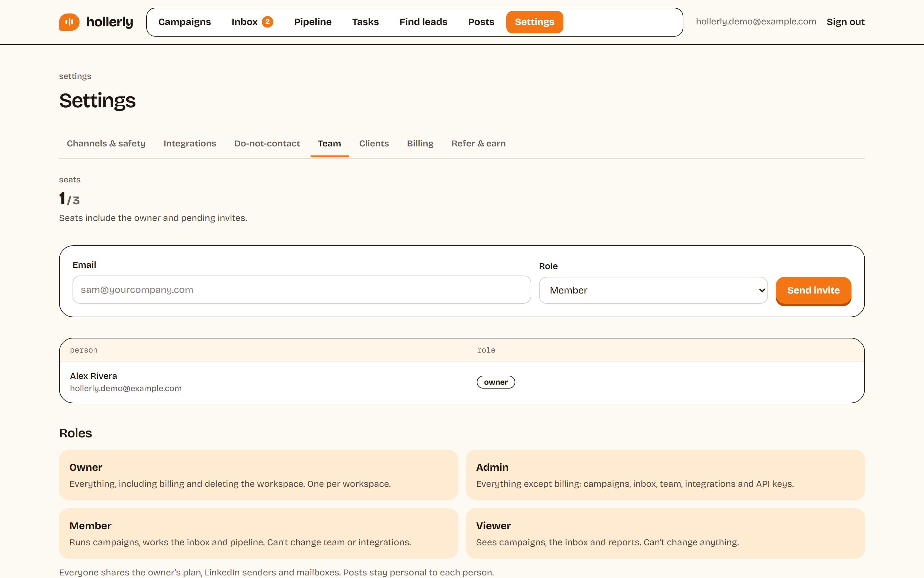Open Find leads
This screenshot has height=578, width=924.
click(423, 22)
